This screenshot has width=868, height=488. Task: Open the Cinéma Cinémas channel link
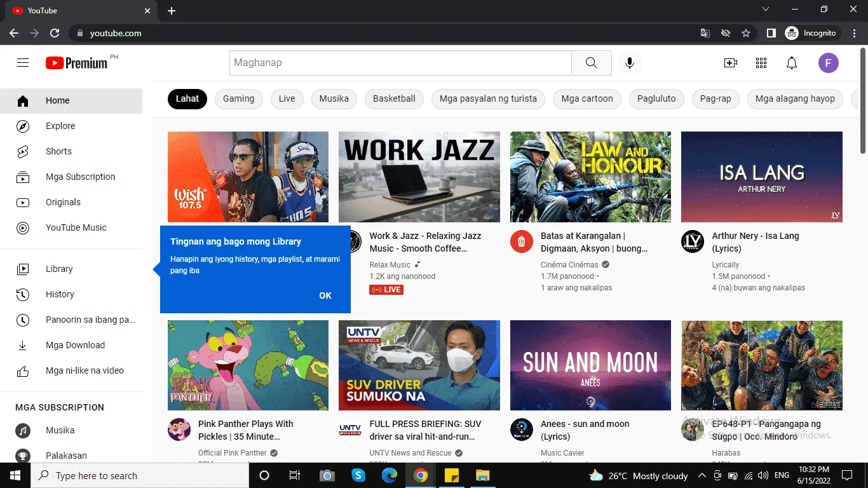pyautogui.click(x=569, y=265)
